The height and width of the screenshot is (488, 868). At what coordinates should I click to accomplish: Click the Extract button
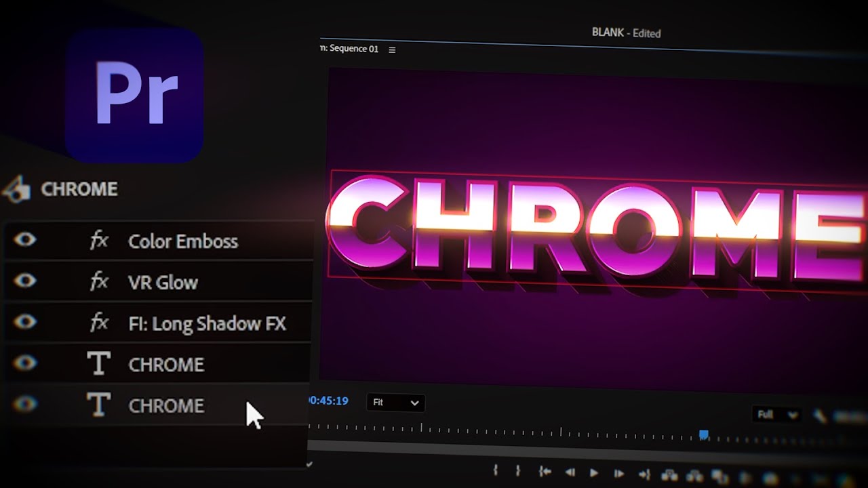pos(694,476)
